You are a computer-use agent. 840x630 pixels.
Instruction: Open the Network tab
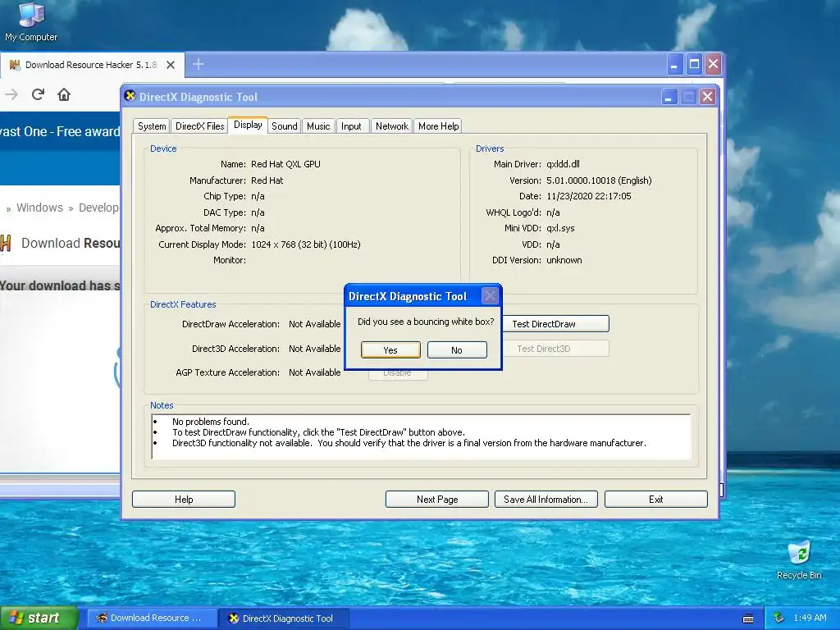[391, 126]
